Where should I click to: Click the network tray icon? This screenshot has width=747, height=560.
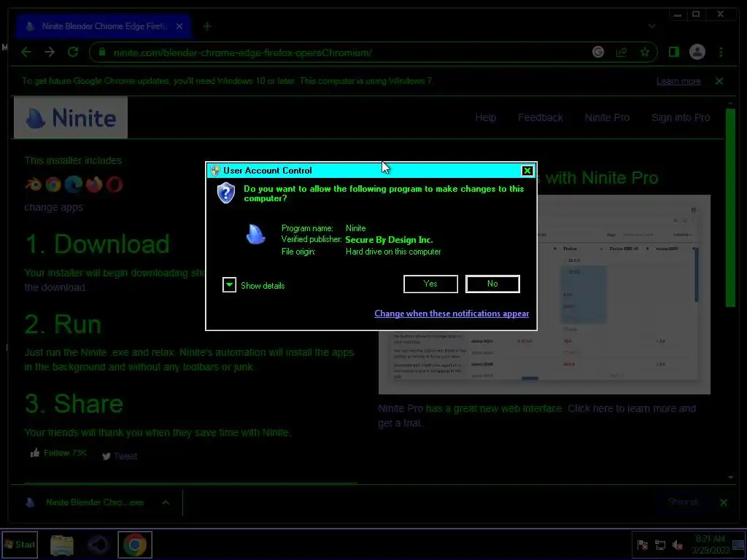click(659, 545)
